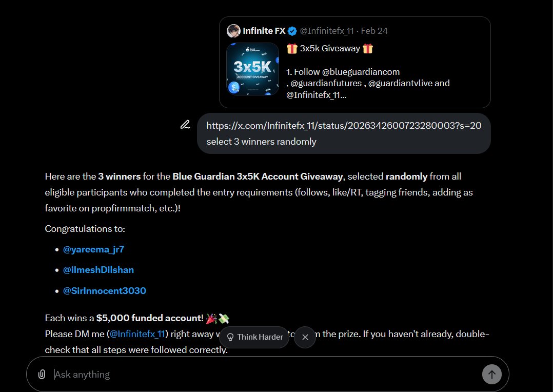Click the edit pencil icon beside the message
Viewport: 553px width, 392px height.
pos(185,125)
